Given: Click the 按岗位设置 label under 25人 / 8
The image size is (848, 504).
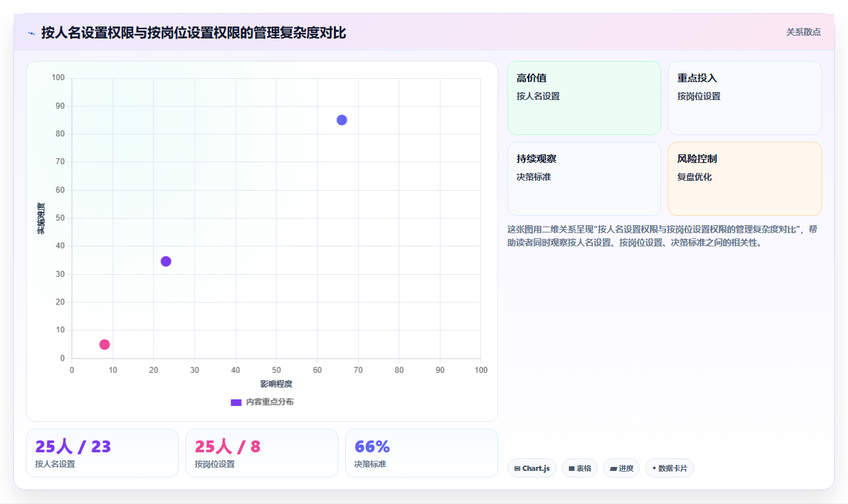Looking at the screenshot, I should coord(215,464).
